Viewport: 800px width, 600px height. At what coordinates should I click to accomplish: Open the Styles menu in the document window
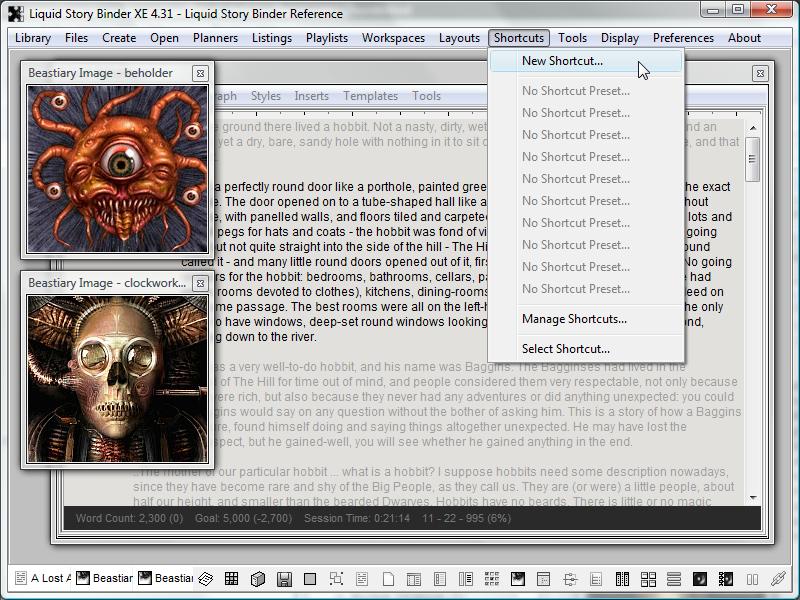(265, 96)
